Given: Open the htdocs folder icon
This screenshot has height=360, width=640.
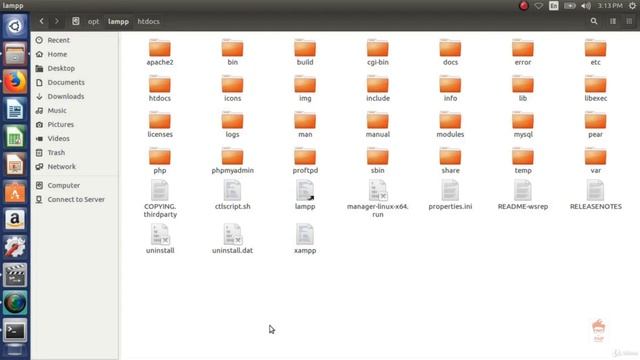Looking at the screenshot, I should coord(160,88).
